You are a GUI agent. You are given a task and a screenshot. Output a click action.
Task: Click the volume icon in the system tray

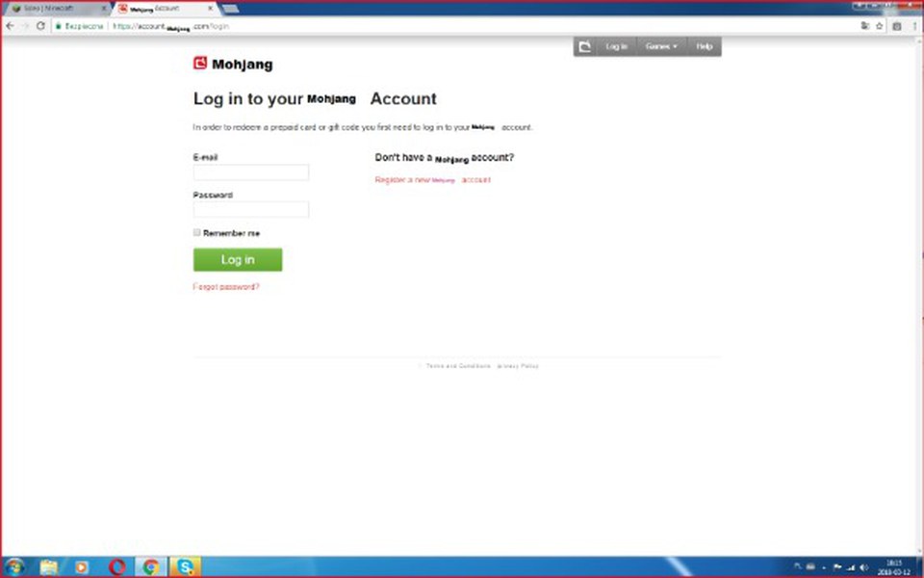point(863,566)
